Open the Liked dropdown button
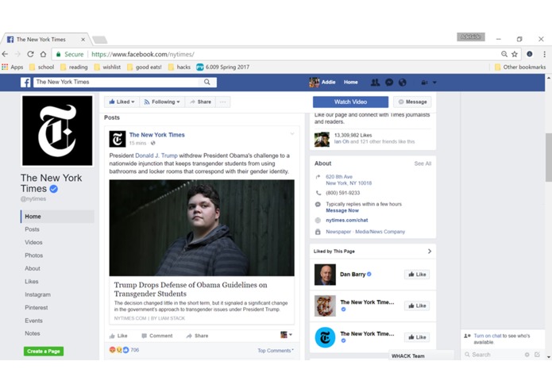 click(122, 102)
